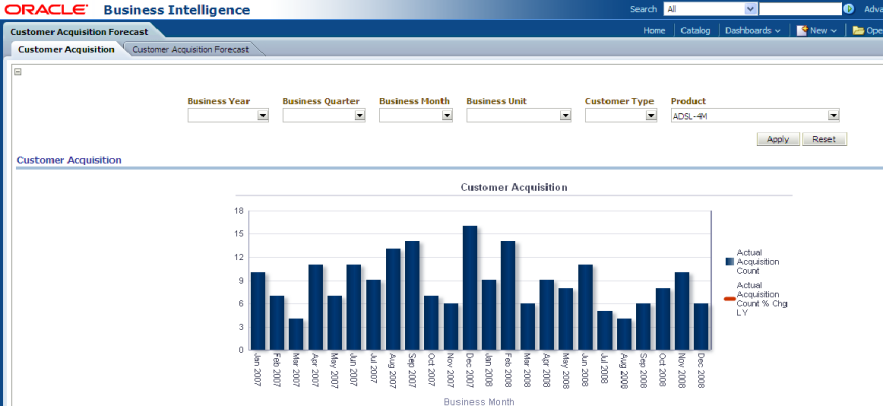Click the Customer Acquisition section heading
Viewport: 883px width, 406px height.
click(69, 160)
